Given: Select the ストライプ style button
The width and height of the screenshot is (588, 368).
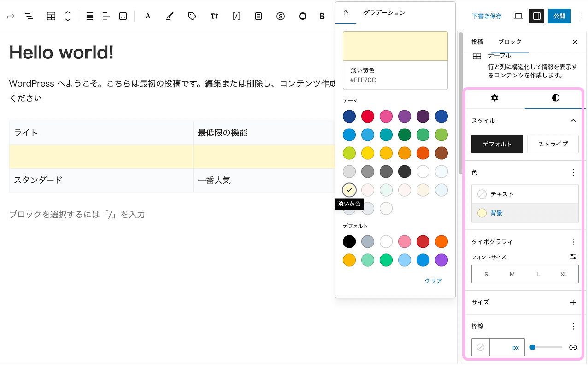Looking at the screenshot, I should (x=553, y=144).
